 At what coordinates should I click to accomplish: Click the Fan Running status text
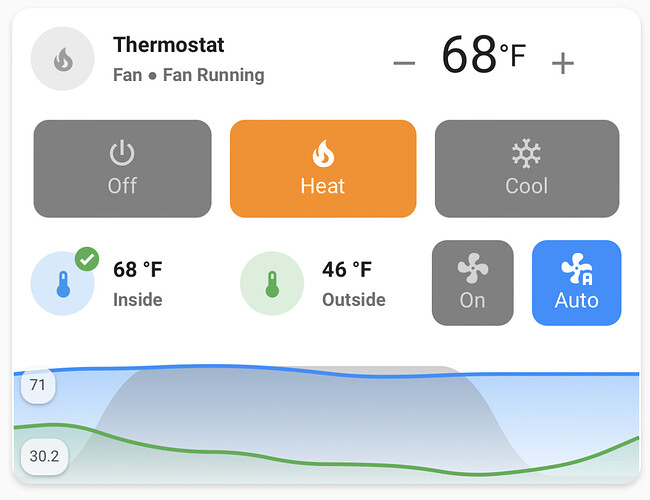(213, 75)
